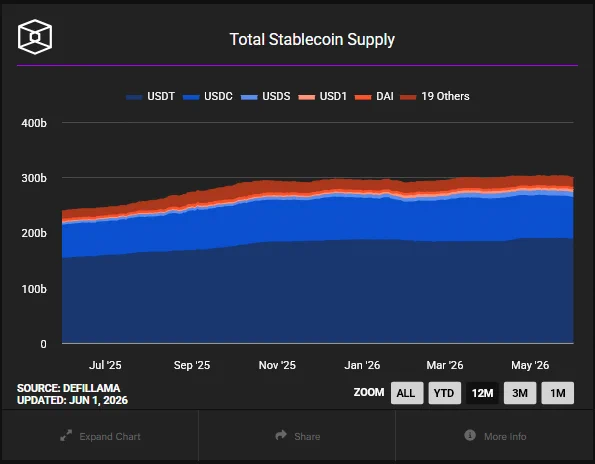Click The Block cube logo icon

(35, 37)
